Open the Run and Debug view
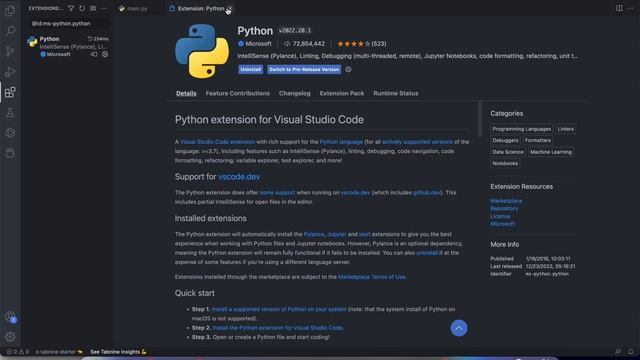640x360 pixels. (x=10, y=72)
